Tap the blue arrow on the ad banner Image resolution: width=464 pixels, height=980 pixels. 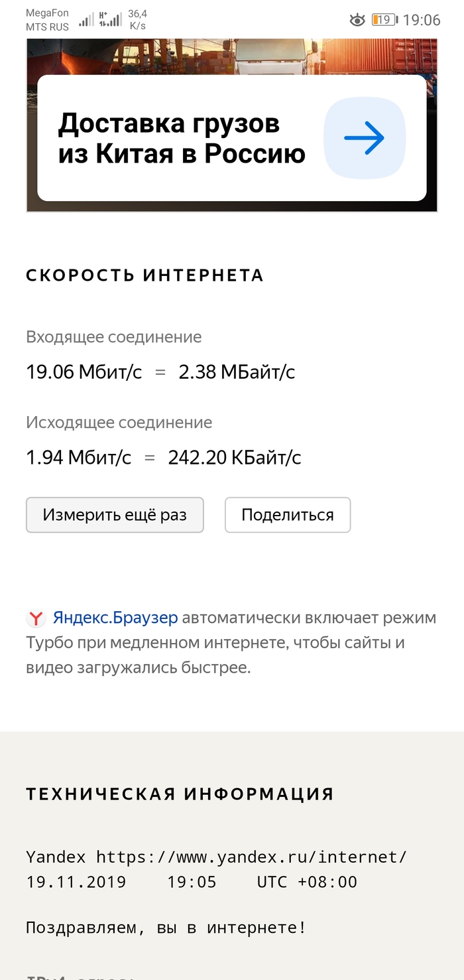tap(364, 138)
